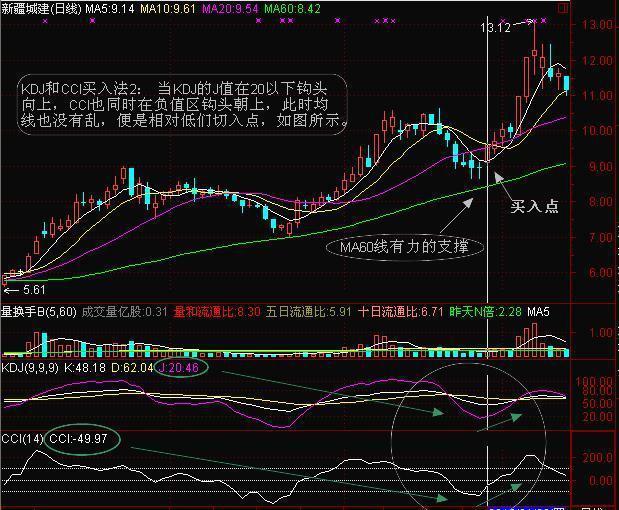The width and height of the screenshot is (619, 510).
Task: Click the 20.00 KDJ axis value
Action: [597, 416]
